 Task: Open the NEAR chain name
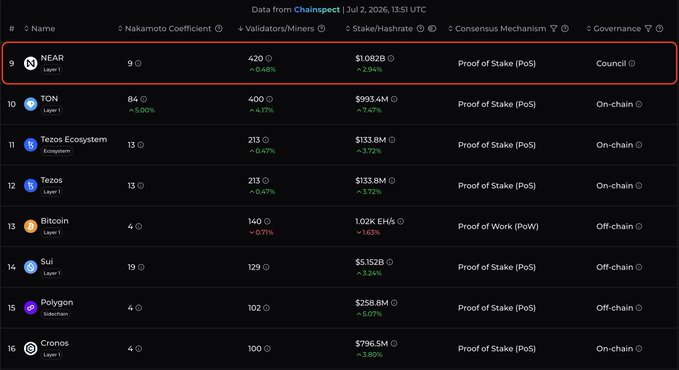pyautogui.click(x=52, y=58)
